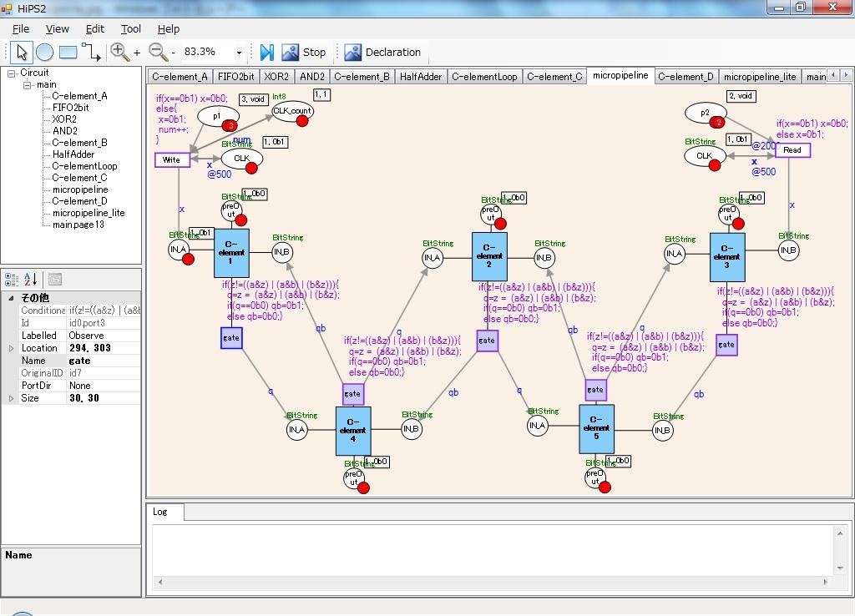Activate the arc connector tool

coord(91,53)
